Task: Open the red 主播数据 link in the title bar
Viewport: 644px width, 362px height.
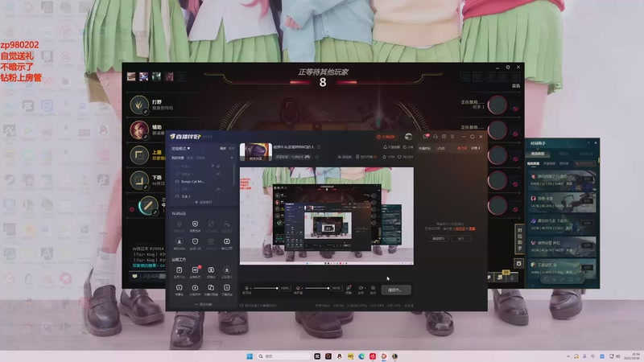Action: (386, 137)
